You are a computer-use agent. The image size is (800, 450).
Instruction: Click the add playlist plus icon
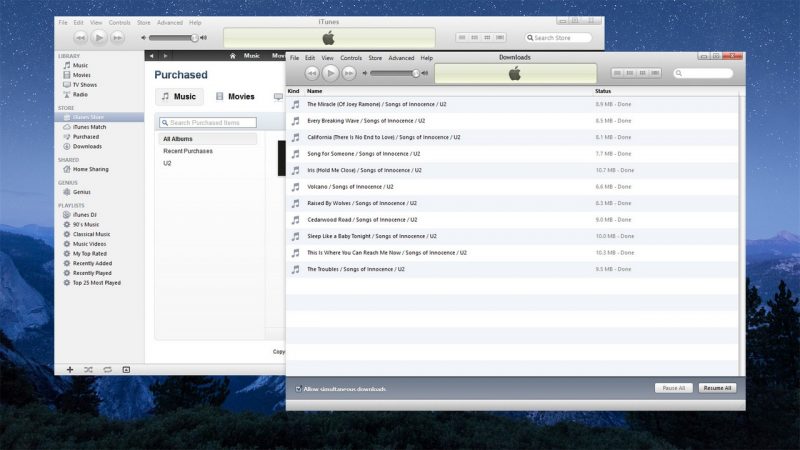pos(70,369)
